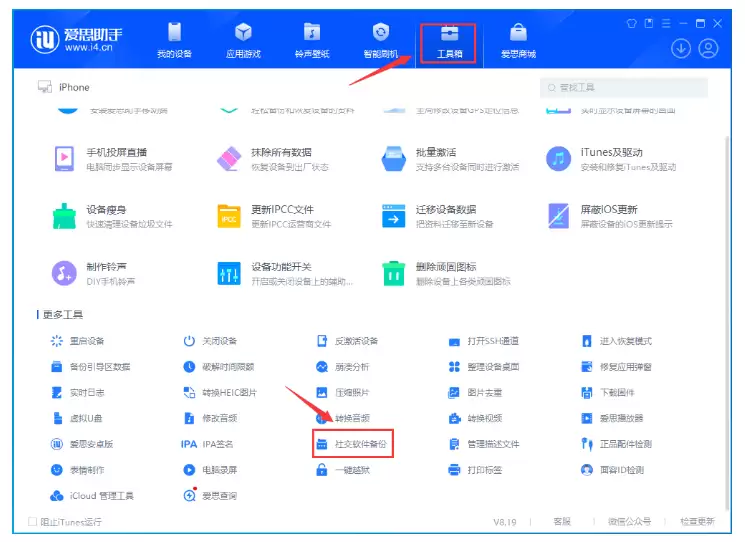
Task: Open 爱思安卓版 tool
Action: tap(82, 444)
